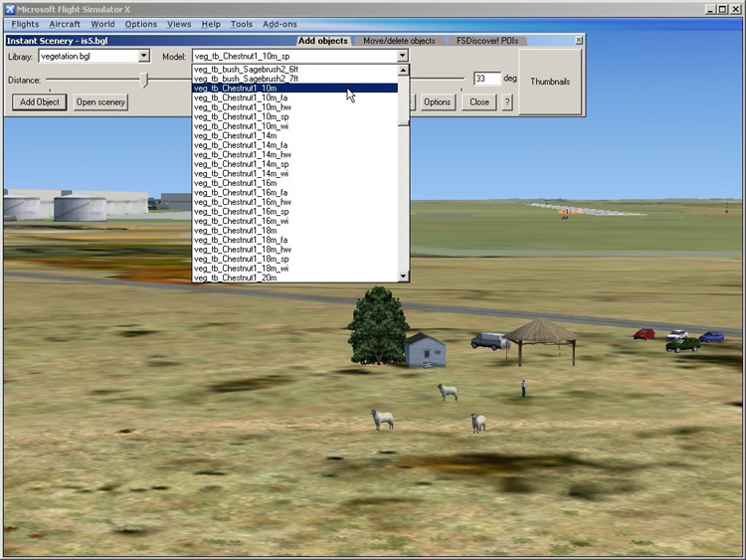Open the Thumbnails panel button
746x560 pixels.
tap(550, 82)
